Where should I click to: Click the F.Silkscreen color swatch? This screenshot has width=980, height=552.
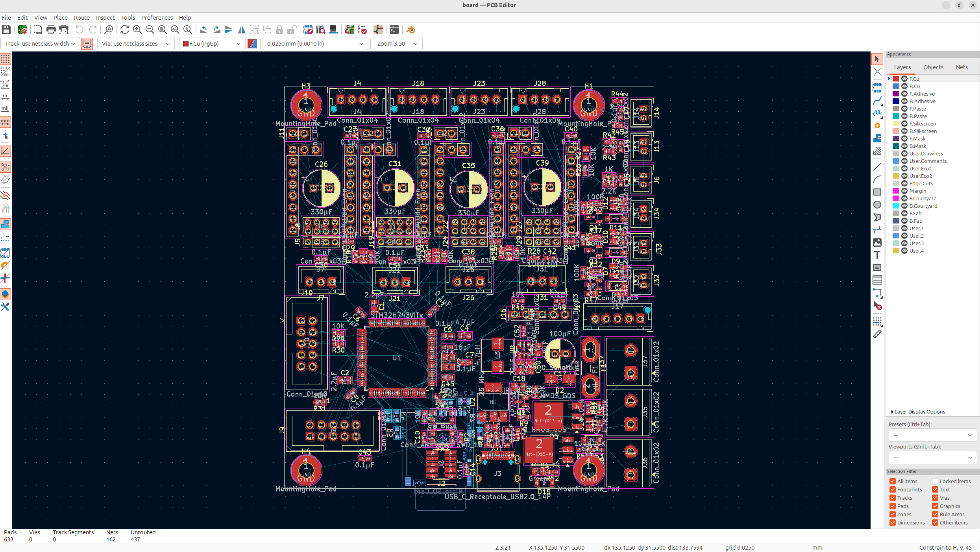pyautogui.click(x=896, y=124)
